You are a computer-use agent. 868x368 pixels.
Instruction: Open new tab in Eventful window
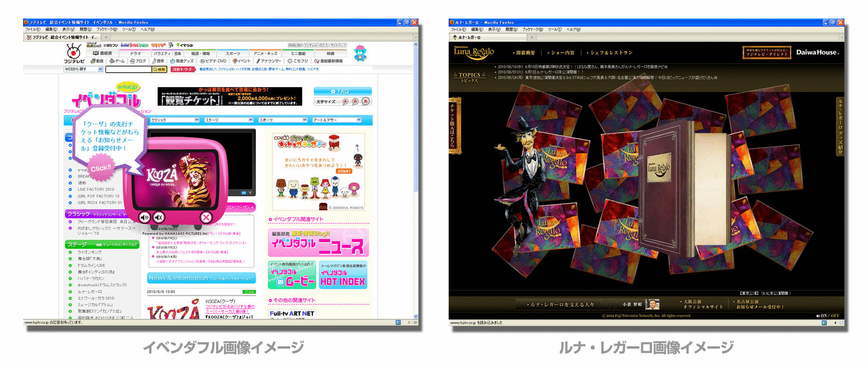tap(106, 37)
